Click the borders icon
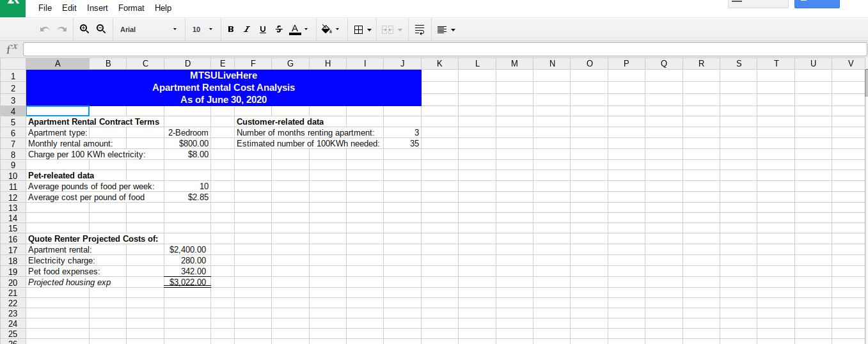Viewport: 868px width, 344px height. coord(359,29)
